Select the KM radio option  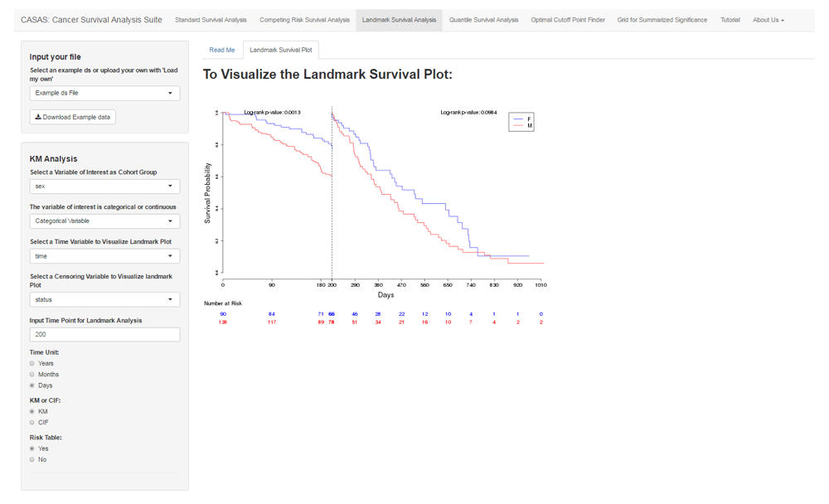[x=32, y=411]
